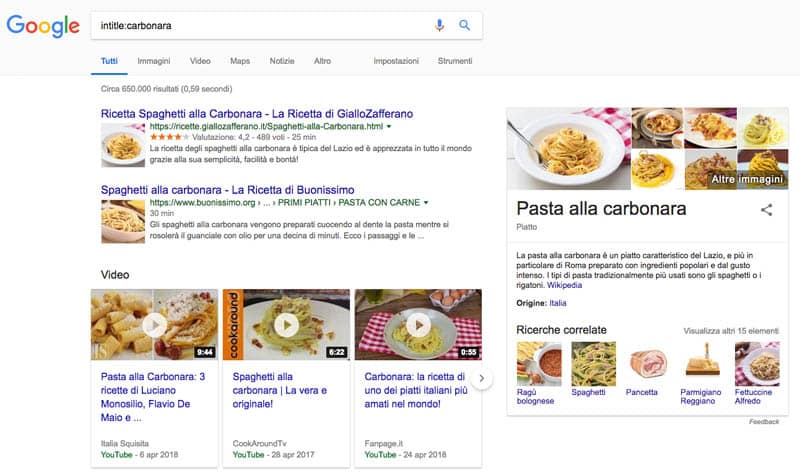Play the 9:44 Pasta alla Carbonara video
The height and width of the screenshot is (473, 800).
point(155,325)
